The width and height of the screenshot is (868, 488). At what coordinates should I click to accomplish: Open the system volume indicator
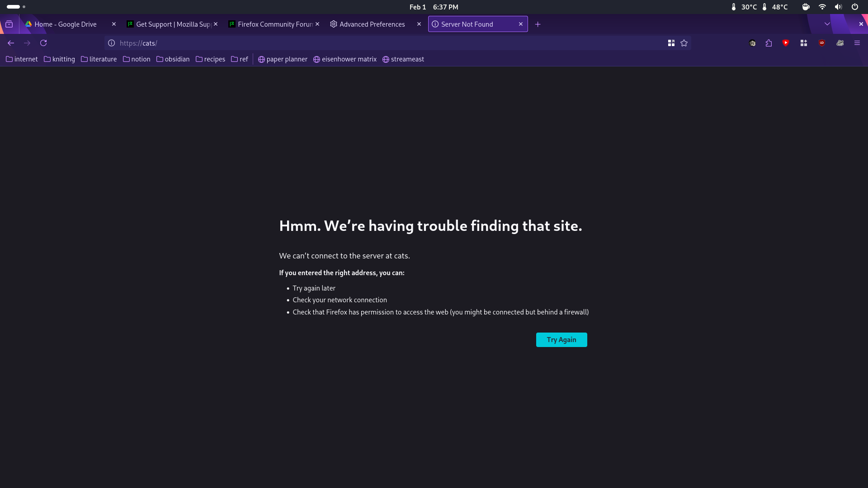click(838, 7)
